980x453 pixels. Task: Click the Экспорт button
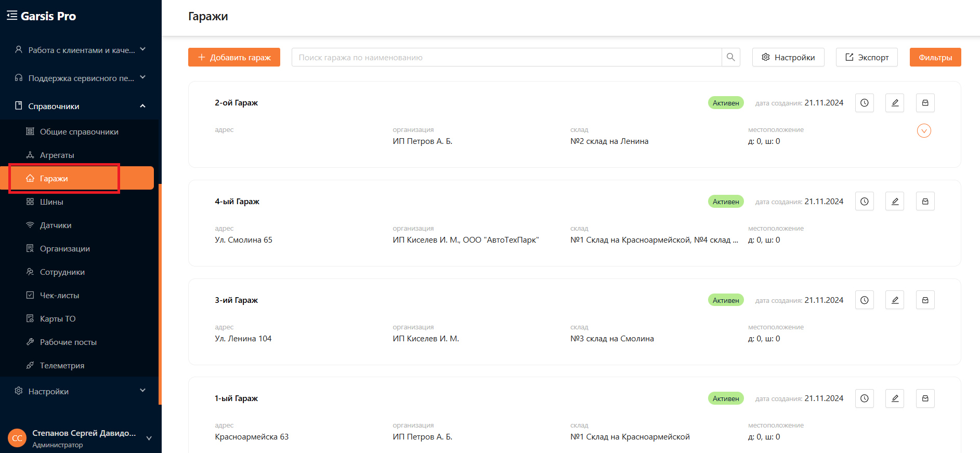(867, 57)
